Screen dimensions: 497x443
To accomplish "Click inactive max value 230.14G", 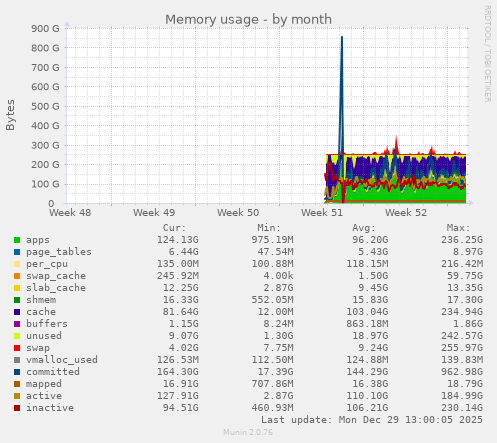I will [x=462, y=408].
